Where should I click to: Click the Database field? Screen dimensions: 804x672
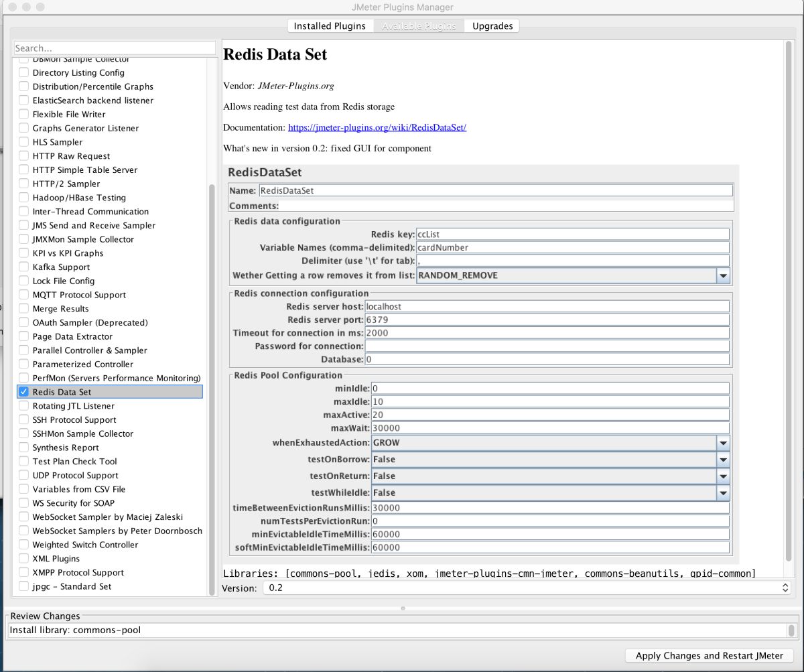547,359
